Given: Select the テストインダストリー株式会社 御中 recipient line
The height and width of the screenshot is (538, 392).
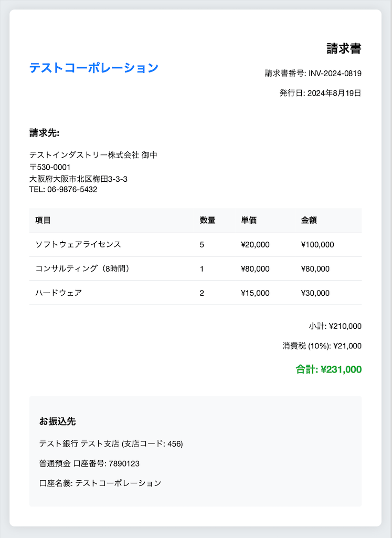Looking at the screenshot, I should click(x=93, y=155).
